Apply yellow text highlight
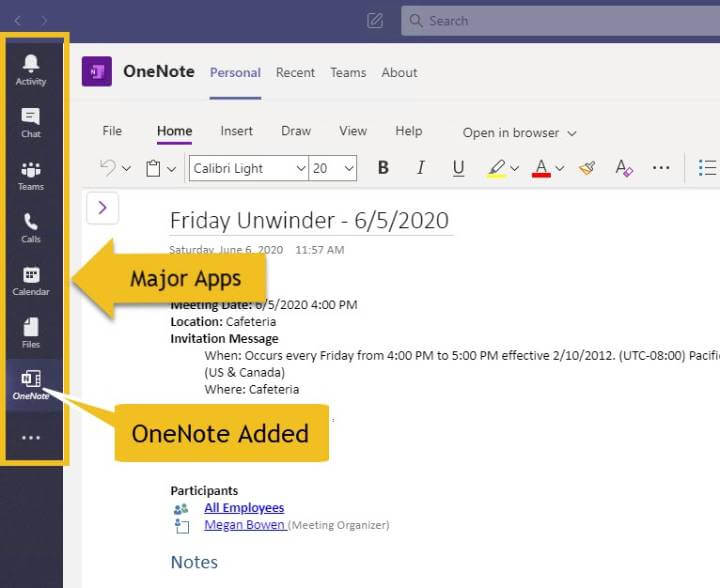Viewport: 720px width, 588px height. [496, 168]
